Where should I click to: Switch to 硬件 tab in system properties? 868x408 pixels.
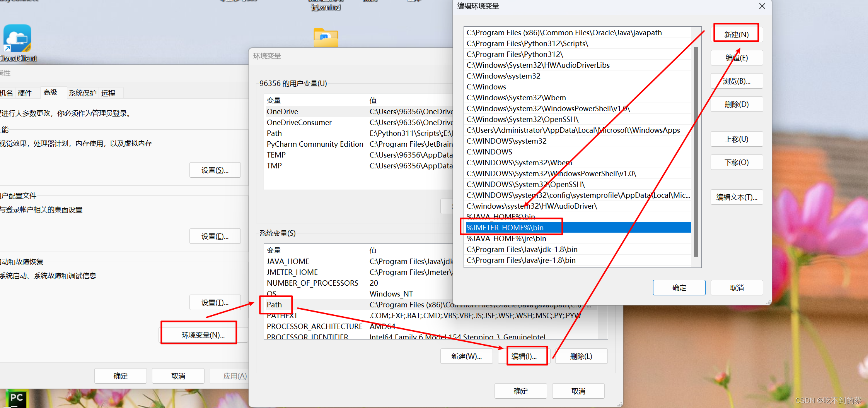click(x=25, y=93)
